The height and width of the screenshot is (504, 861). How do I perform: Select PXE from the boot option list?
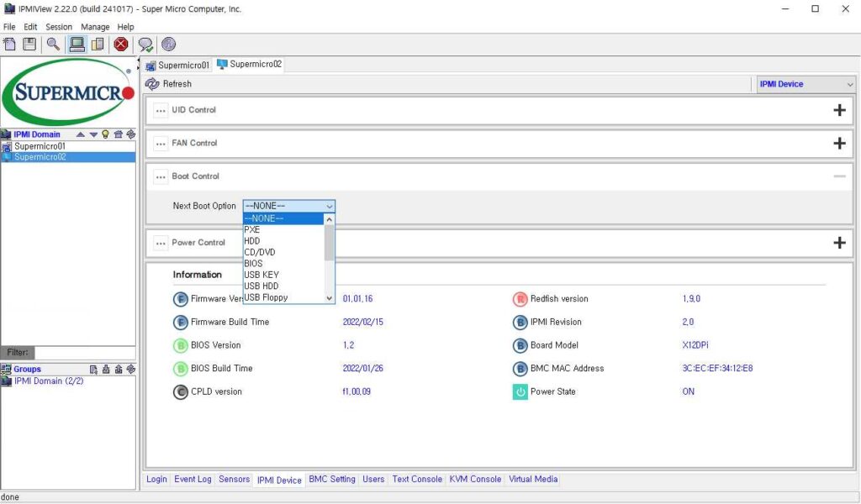point(283,230)
